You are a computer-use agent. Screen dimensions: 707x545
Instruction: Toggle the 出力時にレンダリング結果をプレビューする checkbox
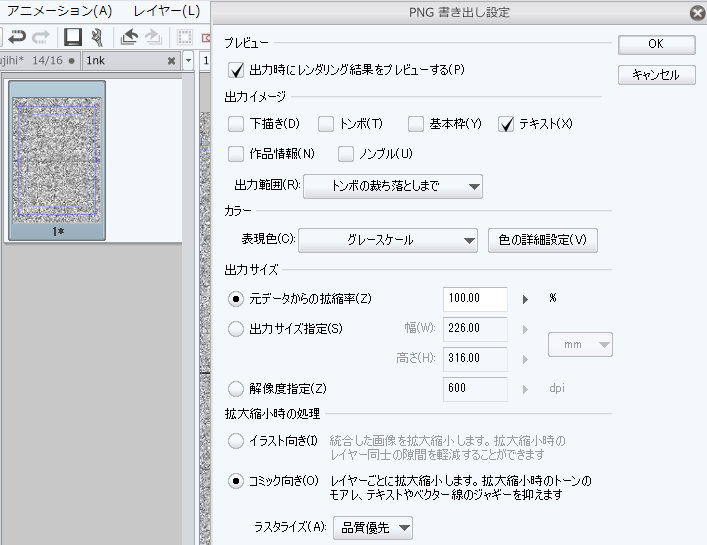[x=237, y=70]
